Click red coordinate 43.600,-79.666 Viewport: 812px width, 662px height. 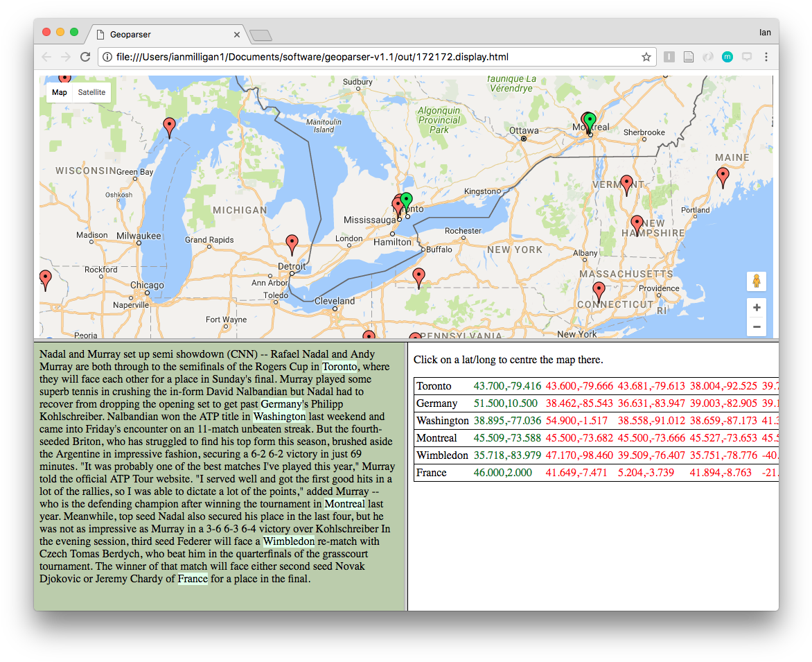[579, 386]
